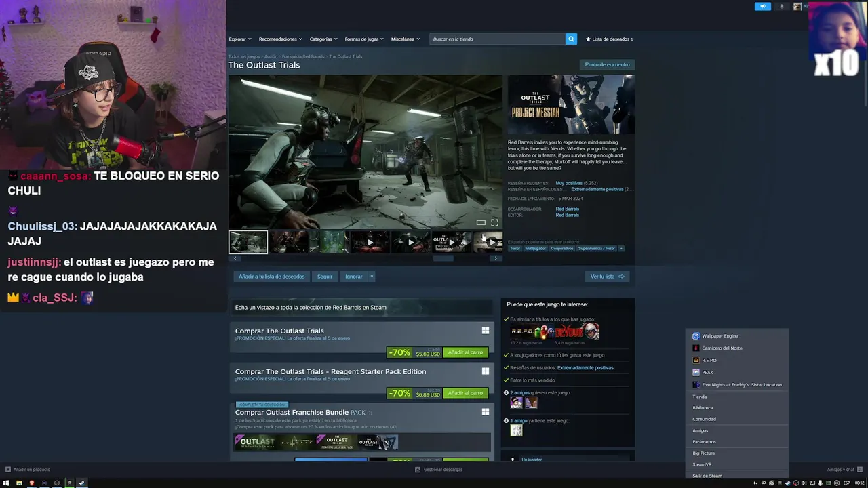Select Parámetros in the Steam tray menu
Viewport: 868px width, 488px height.
tap(704, 442)
